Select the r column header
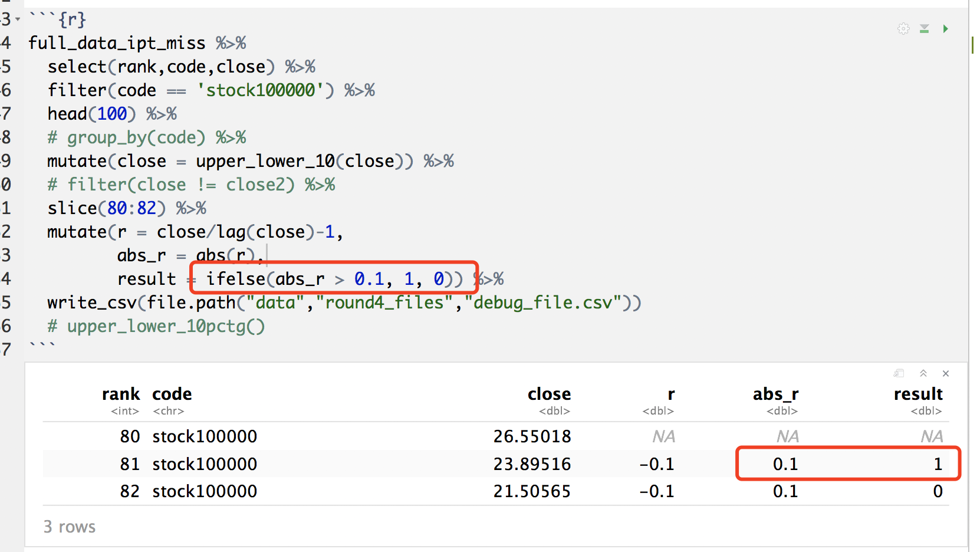This screenshot has height=552, width=980. tap(671, 394)
